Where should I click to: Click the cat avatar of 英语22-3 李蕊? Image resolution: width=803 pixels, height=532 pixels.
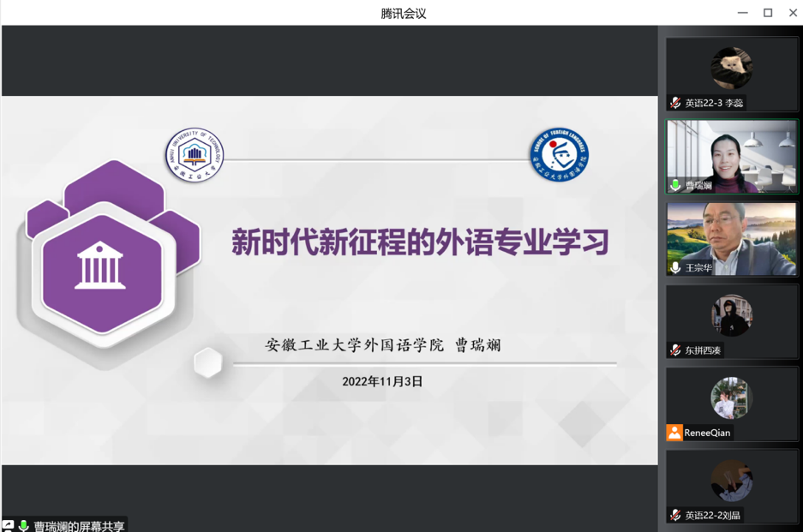(731, 69)
